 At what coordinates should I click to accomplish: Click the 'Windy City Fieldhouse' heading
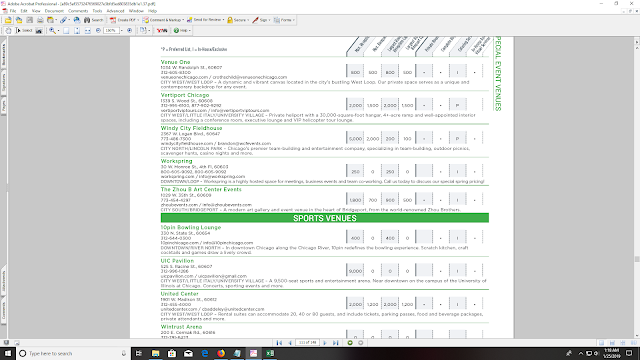(x=191, y=128)
